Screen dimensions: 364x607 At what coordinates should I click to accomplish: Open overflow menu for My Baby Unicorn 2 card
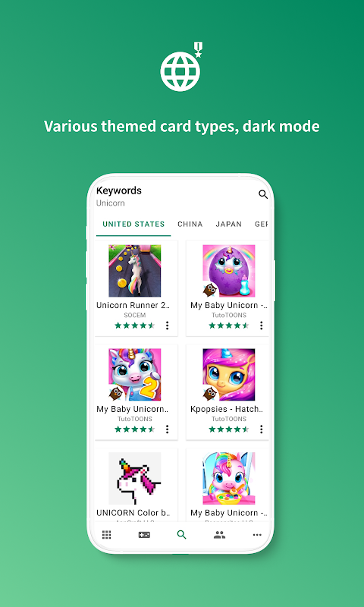pyautogui.click(x=167, y=429)
